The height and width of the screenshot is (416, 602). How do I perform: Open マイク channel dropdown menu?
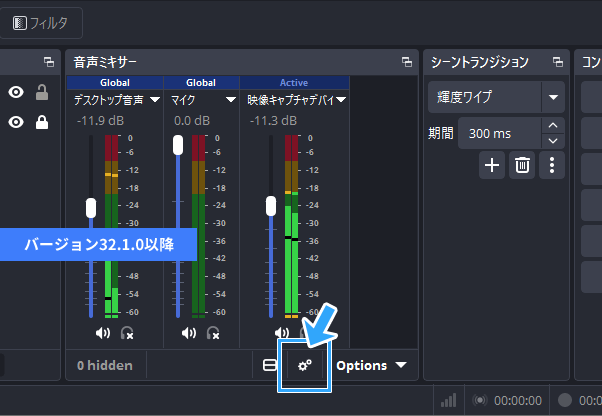pos(231,100)
